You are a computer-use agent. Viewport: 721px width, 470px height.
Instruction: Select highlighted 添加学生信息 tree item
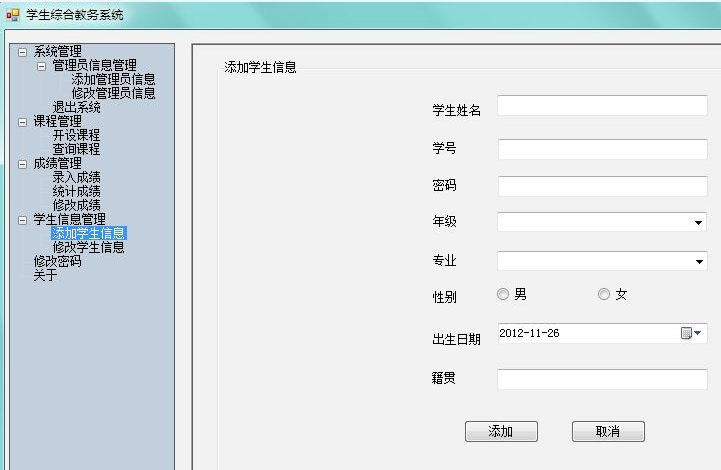click(x=89, y=233)
